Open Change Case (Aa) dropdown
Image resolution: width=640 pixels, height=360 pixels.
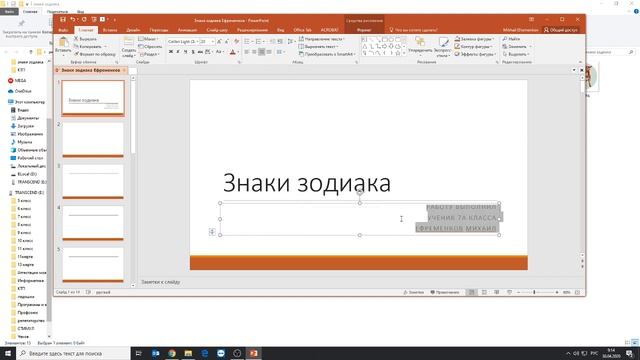point(220,52)
